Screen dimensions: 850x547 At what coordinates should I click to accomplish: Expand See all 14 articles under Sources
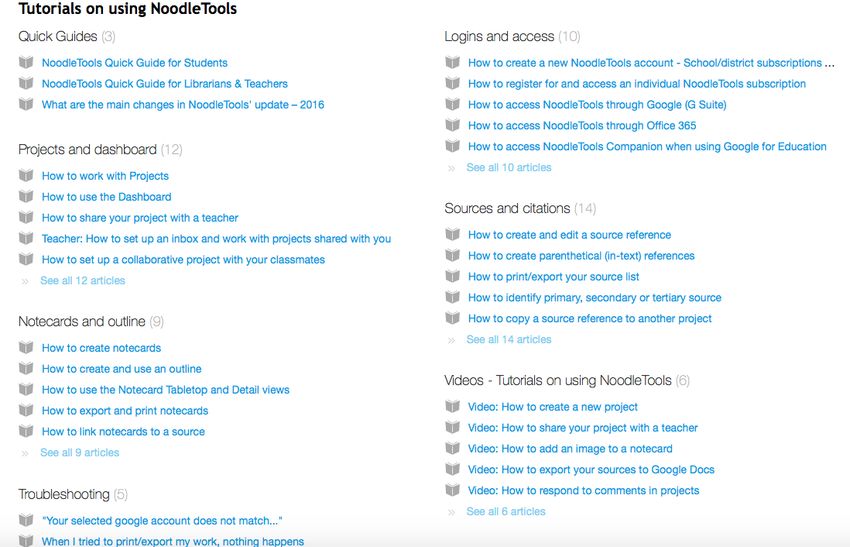(x=509, y=339)
